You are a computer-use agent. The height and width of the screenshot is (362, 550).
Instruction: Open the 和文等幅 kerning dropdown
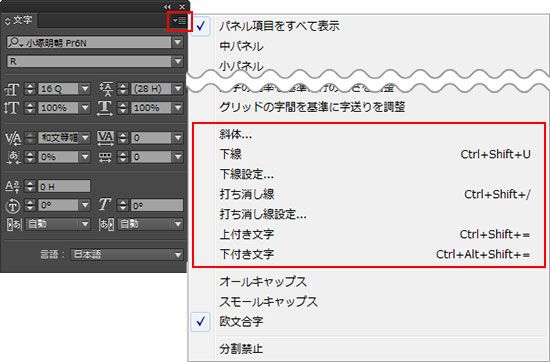[85, 138]
